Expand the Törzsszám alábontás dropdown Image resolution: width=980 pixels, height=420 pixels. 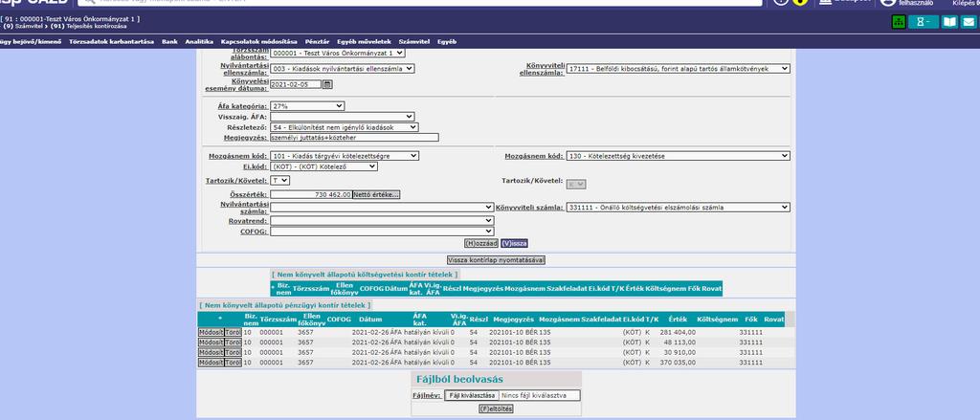[338, 54]
